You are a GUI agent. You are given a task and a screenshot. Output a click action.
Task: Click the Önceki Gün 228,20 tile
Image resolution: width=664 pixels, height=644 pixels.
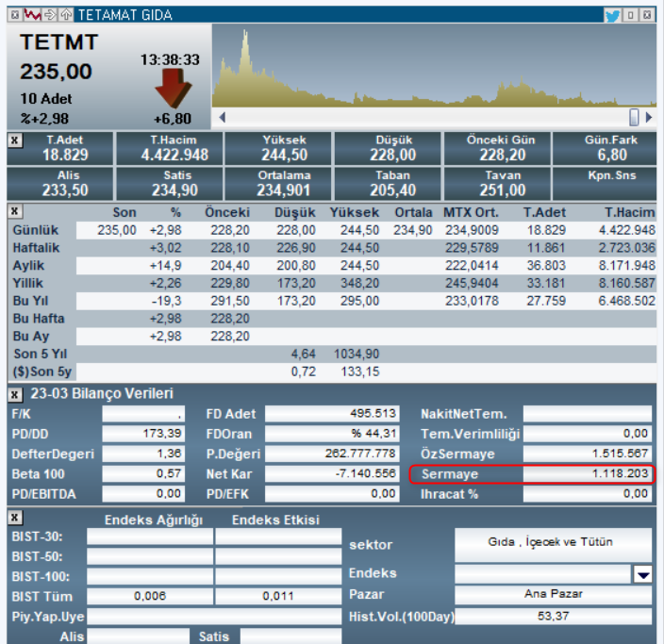(497, 148)
